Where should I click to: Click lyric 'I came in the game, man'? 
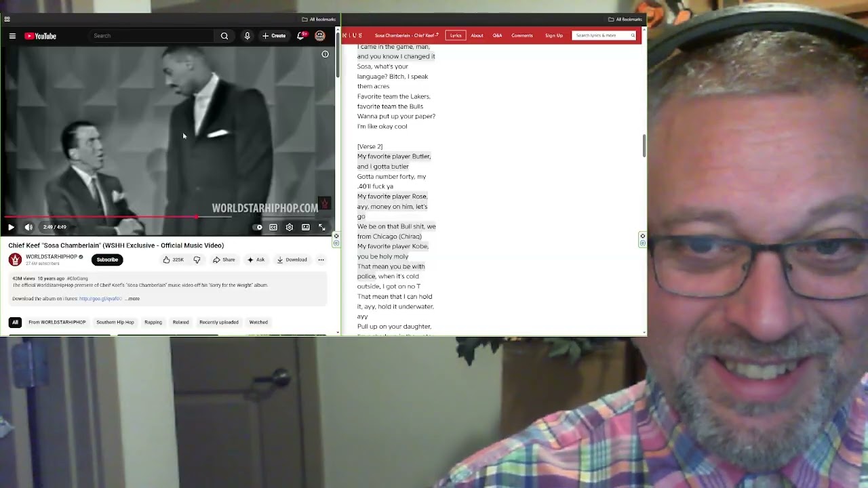(x=393, y=47)
